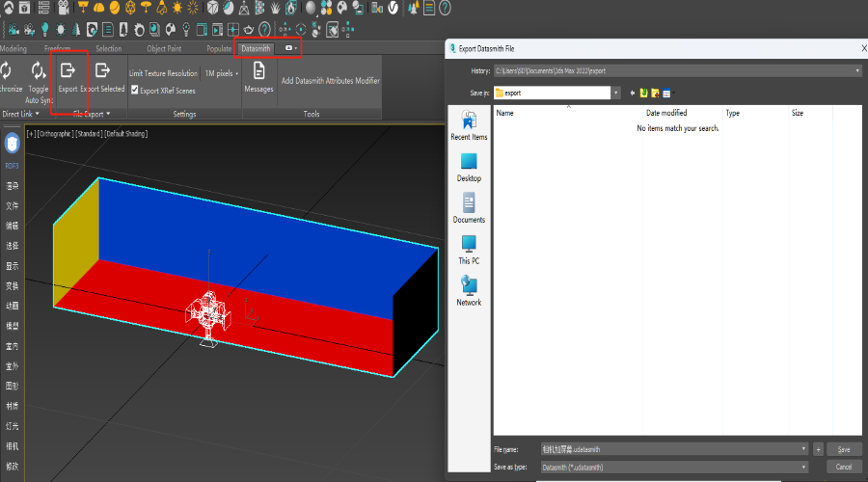Select the Datasmith ribbon tab
This screenshot has height=482, width=868.
click(256, 49)
